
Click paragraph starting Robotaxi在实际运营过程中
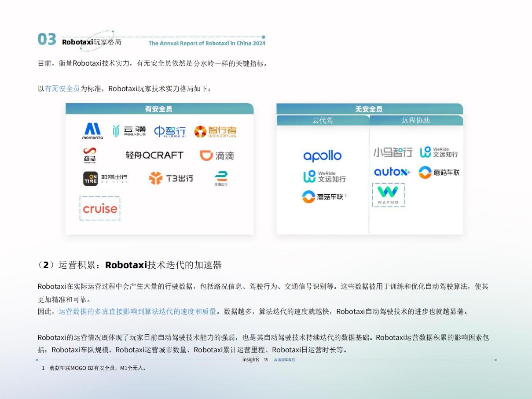tap(263, 293)
